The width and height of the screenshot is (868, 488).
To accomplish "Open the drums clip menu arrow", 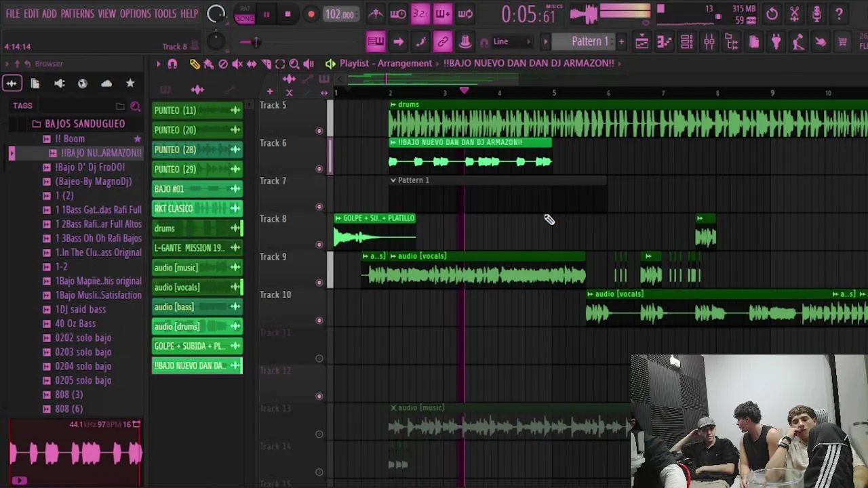I will point(393,104).
